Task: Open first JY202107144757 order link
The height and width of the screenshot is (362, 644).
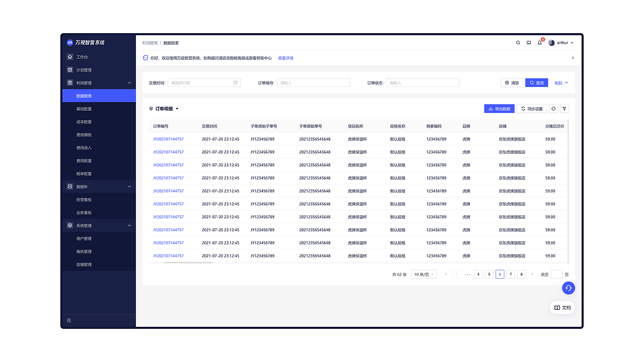Action: [x=169, y=139]
